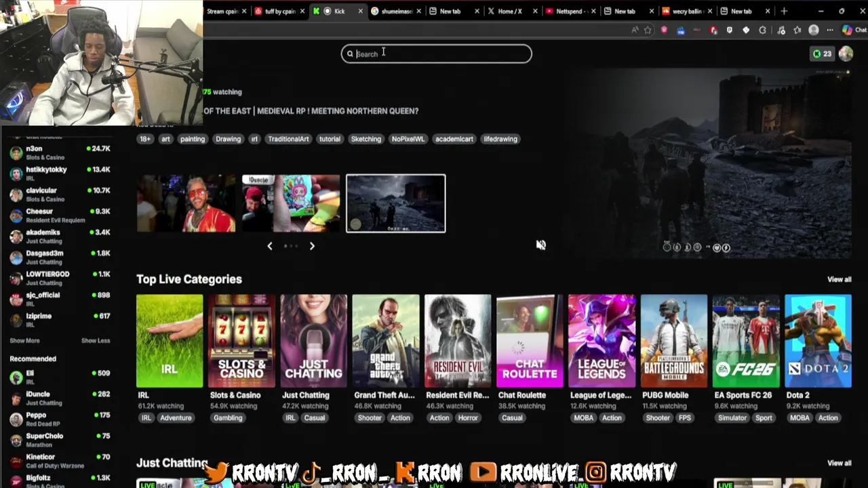The image size is (868, 488).
Task: Open the Just Chatting category card
Action: point(313,341)
